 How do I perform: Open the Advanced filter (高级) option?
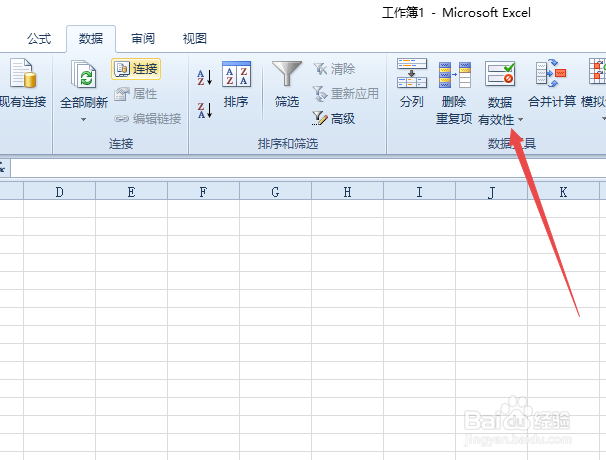point(334,118)
